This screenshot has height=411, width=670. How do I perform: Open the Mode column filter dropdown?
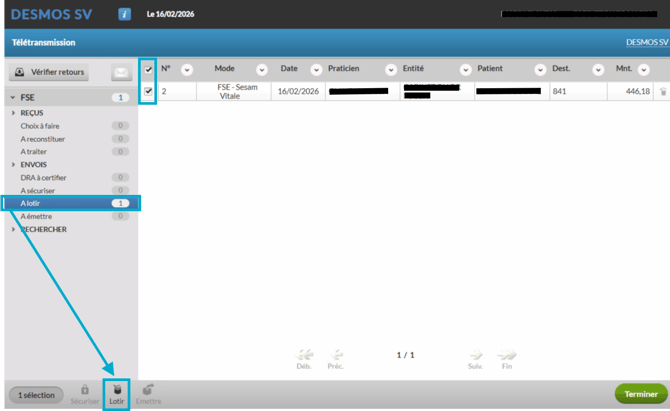point(262,69)
